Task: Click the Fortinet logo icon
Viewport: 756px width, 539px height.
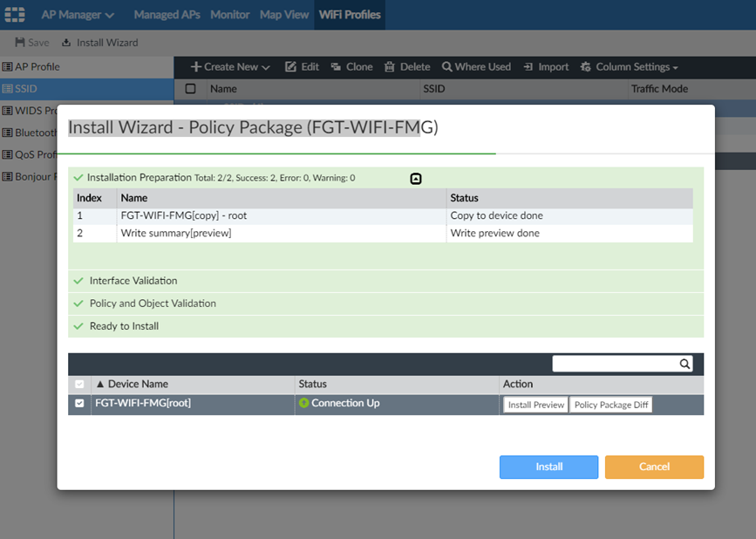Action: [x=14, y=15]
